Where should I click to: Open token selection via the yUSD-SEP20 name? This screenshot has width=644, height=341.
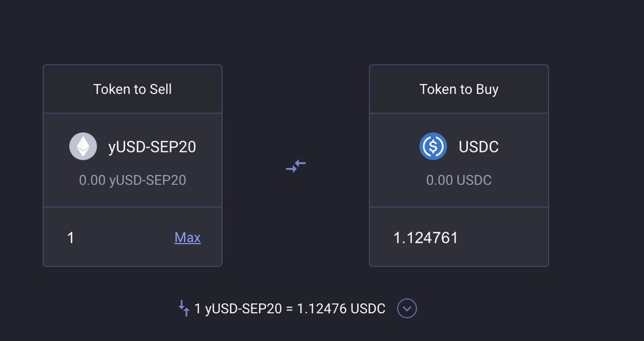(152, 147)
